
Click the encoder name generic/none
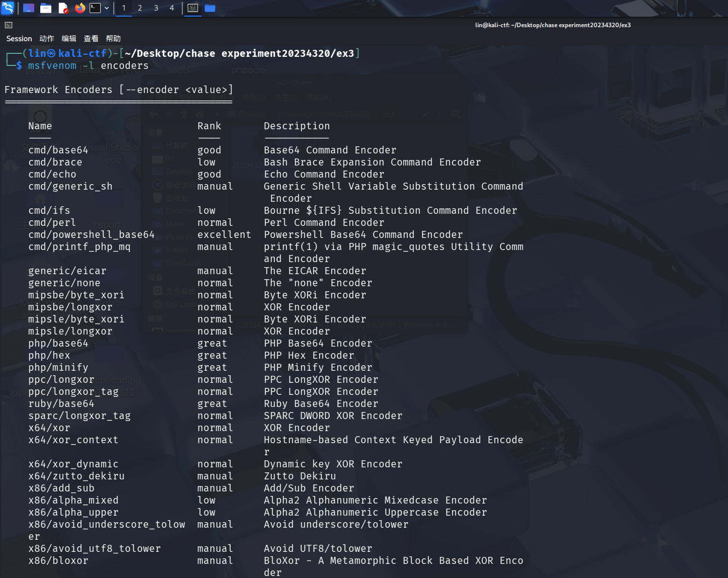pyautogui.click(x=64, y=283)
